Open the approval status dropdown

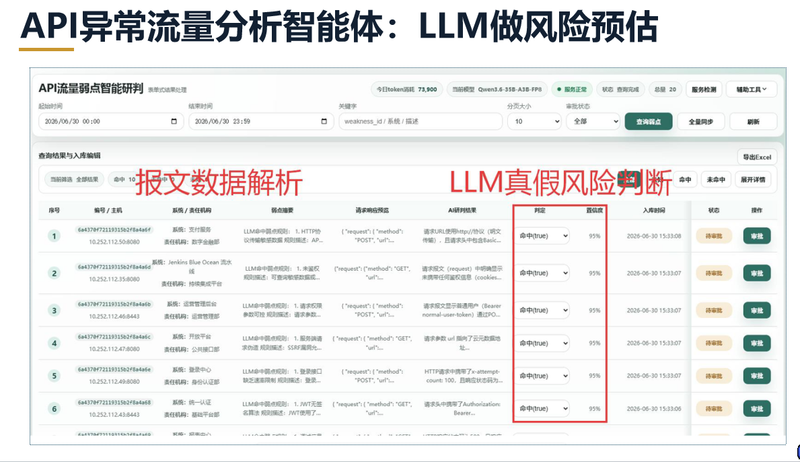click(x=593, y=121)
